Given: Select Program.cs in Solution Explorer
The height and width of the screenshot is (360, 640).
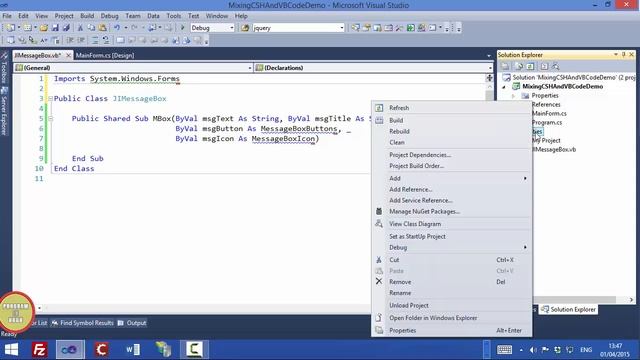Looking at the screenshot, I should (x=547, y=122).
